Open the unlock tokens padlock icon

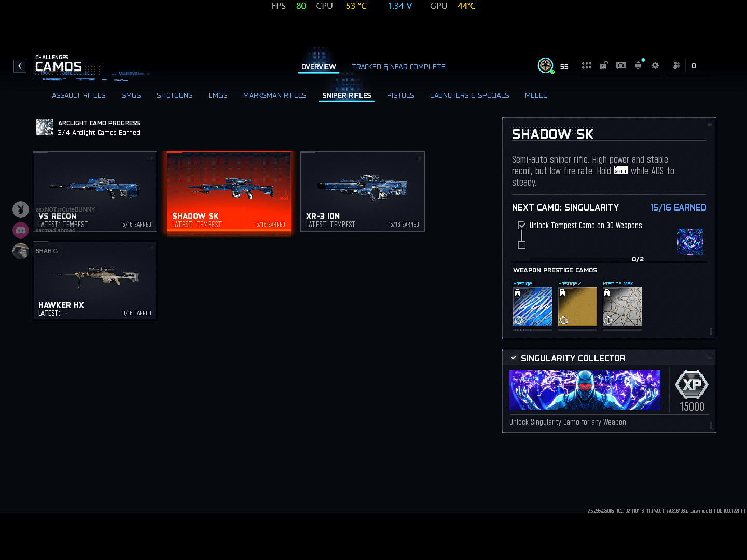tap(604, 65)
